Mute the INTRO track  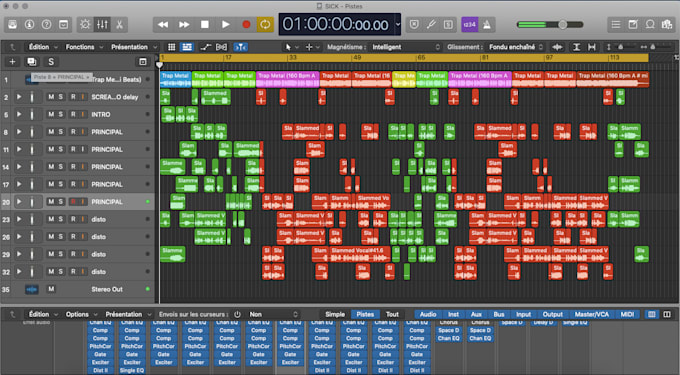click(x=51, y=114)
